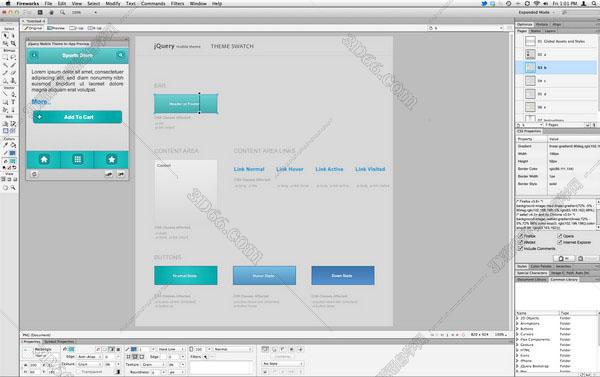The image size is (600, 377).
Task: Choose the Paint Bucket tool
Action: click(13, 145)
